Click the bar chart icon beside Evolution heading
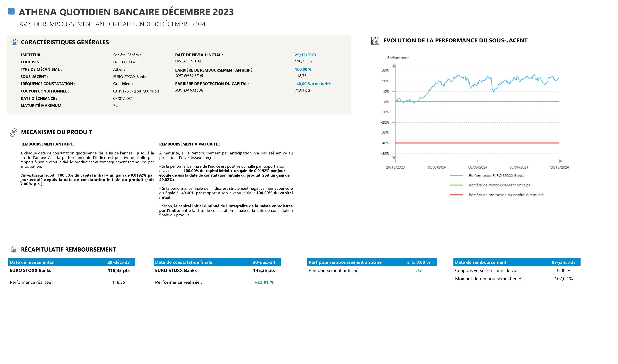The width and height of the screenshot is (618, 364). pos(375,41)
